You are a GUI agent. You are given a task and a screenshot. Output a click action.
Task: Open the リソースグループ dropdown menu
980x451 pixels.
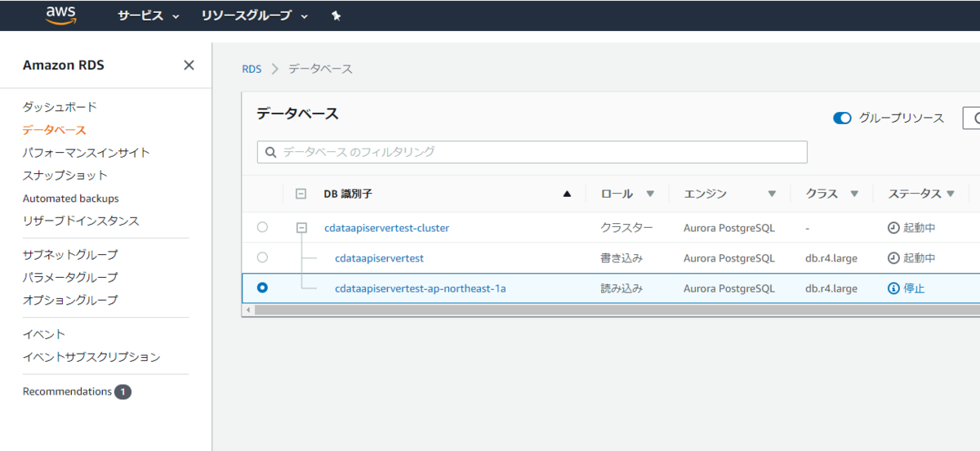pos(255,16)
